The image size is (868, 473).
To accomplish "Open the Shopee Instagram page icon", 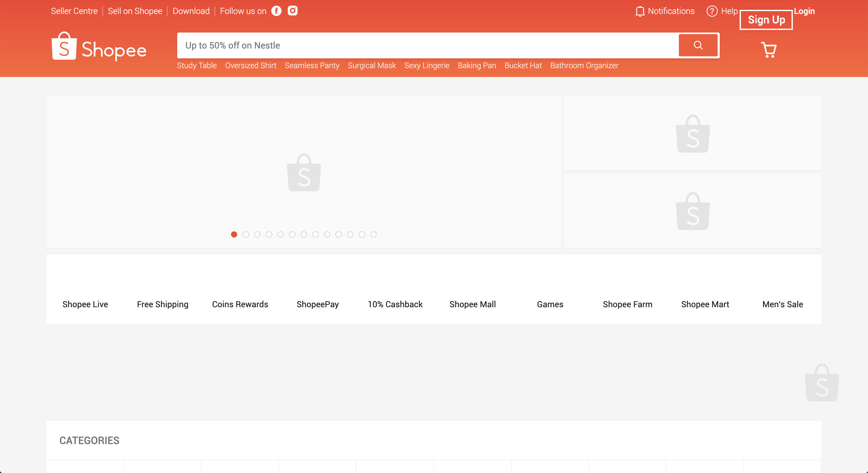I will tap(292, 11).
